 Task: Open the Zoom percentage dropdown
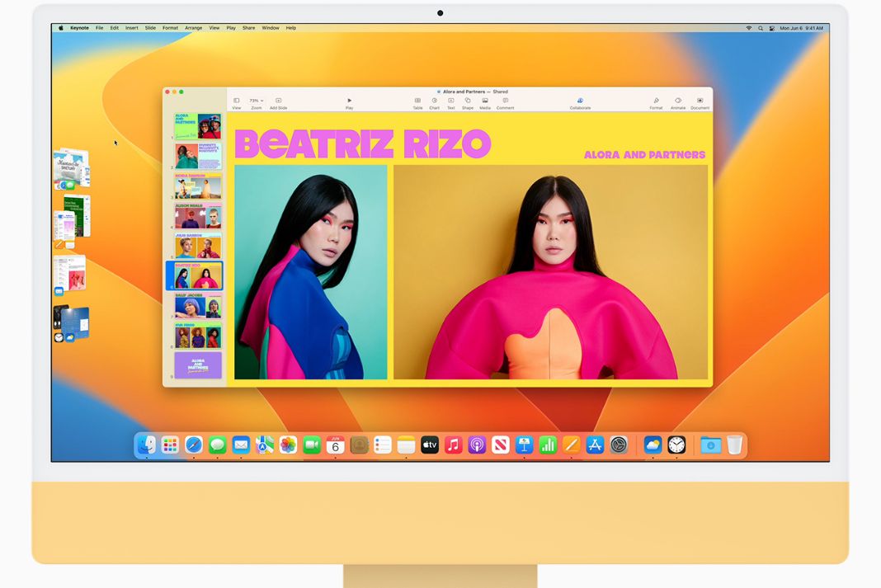click(x=257, y=101)
